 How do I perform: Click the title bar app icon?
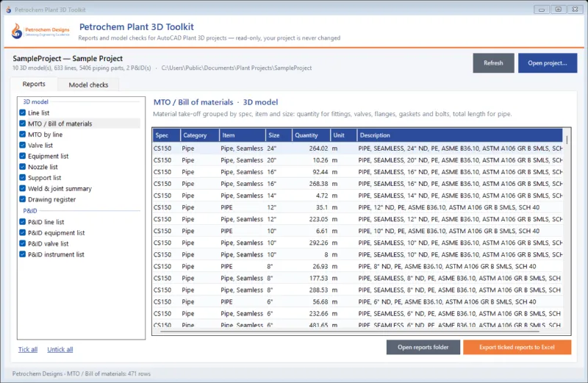(x=8, y=10)
